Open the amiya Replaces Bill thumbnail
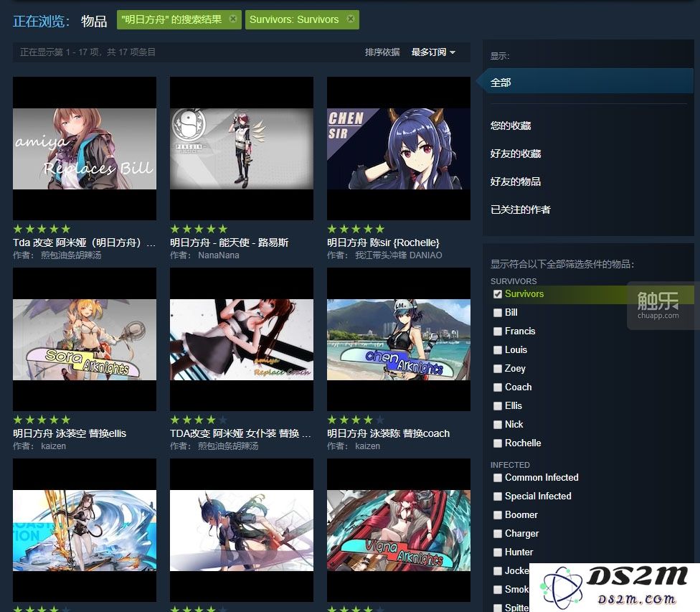The image size is (700, 612). (85, 149)
